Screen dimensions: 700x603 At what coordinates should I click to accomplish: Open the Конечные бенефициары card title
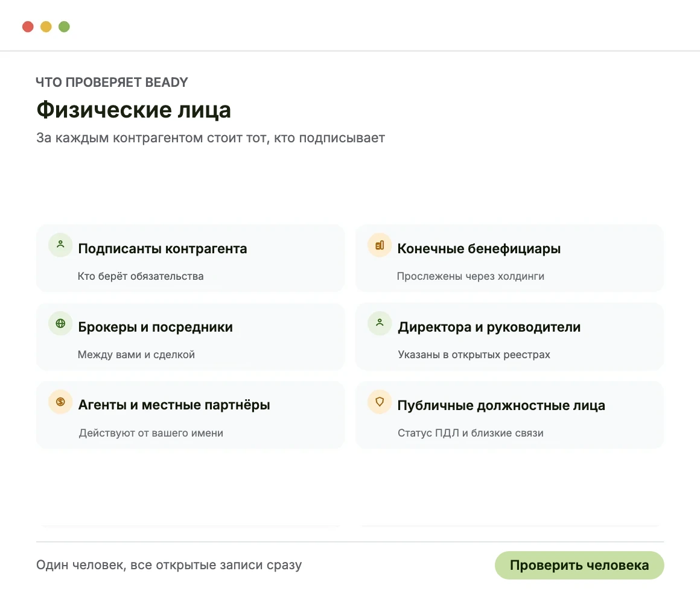(479, 248)
